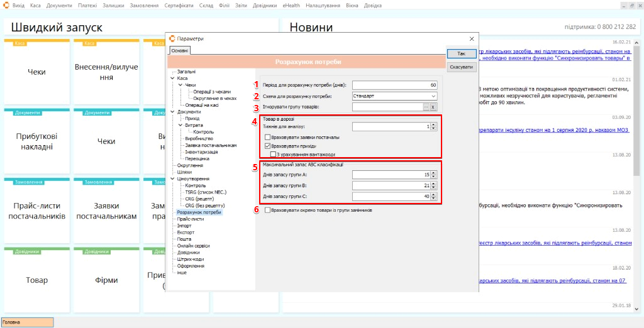Select 'Заявка постачальникам' tree item
The height and width of the screenshot is (328, 644).
211,145
